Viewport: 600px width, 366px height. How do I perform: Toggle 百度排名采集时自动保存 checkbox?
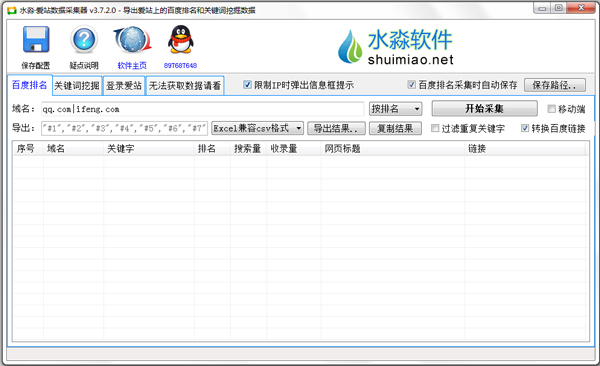pos(411,85)
